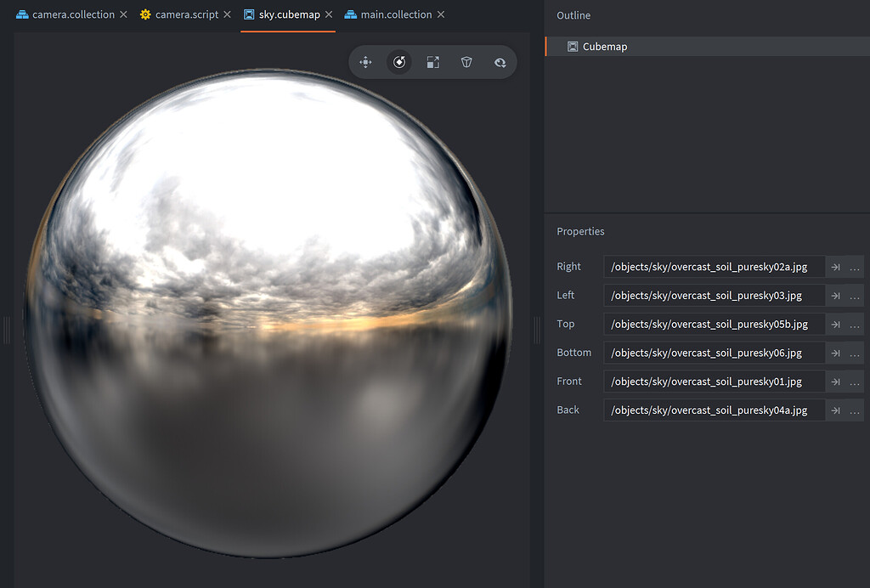Open the dropdown arrow beside the camera rotation icon
The width and height of the screenshot is (870, 588).
(500, 62)
